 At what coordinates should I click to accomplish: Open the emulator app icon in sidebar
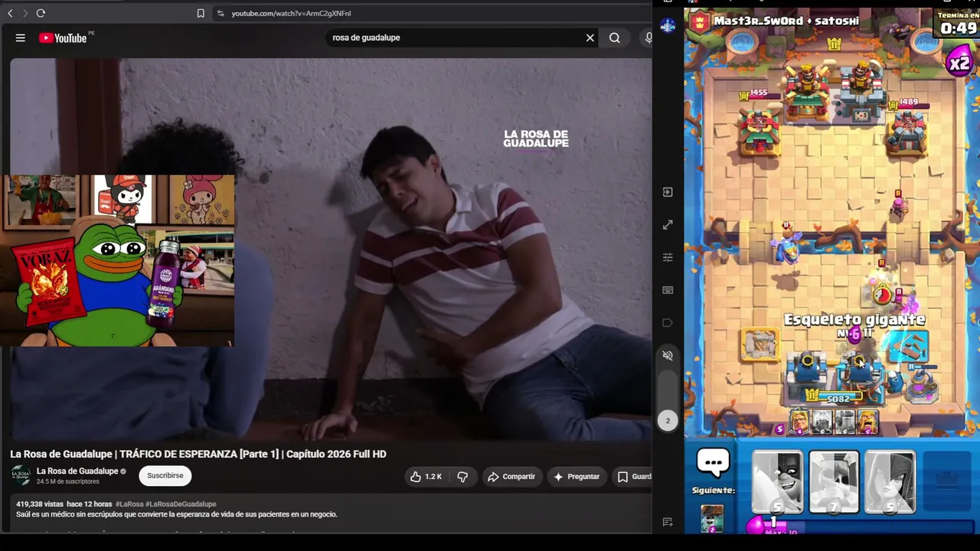click(x=668, y=25)
